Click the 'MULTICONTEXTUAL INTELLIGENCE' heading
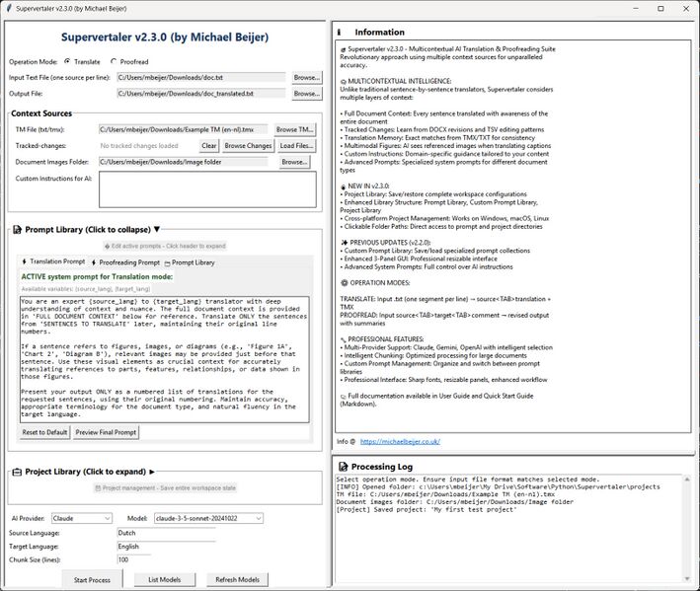 tap(400, 81)
